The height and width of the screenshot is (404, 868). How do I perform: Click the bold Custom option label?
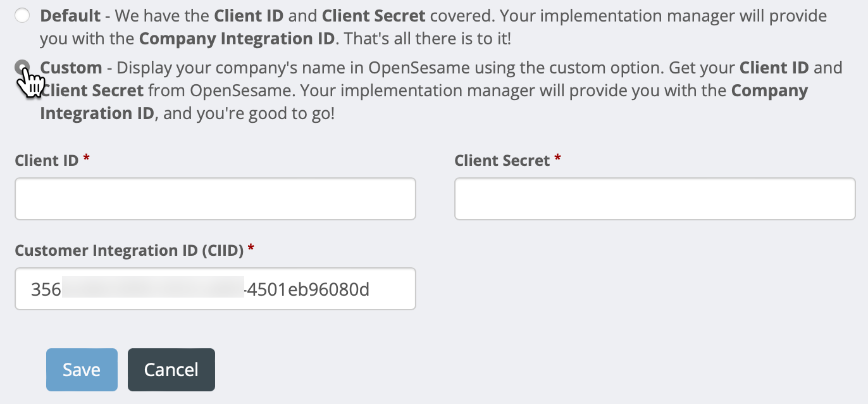coord(71,67)
